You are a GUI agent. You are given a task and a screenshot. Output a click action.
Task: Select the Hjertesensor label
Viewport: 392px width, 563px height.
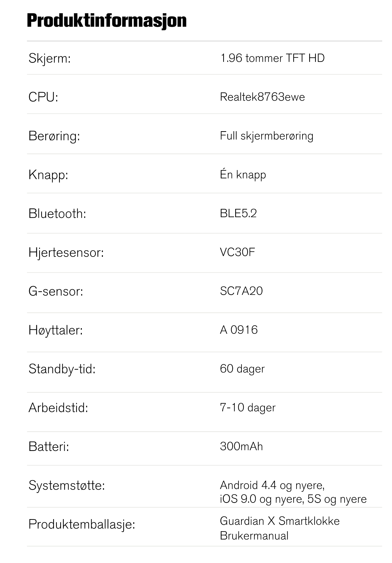[x=66, y=252]
